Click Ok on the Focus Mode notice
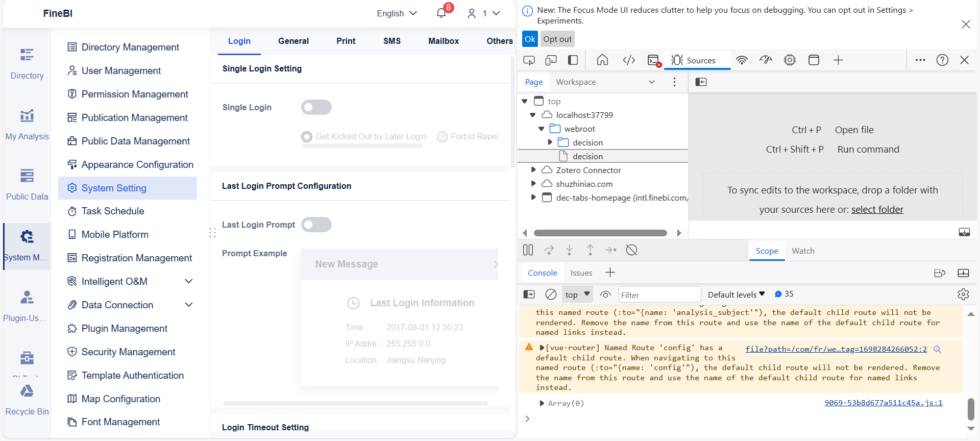 pyautogui.click(x=530, y=39)
